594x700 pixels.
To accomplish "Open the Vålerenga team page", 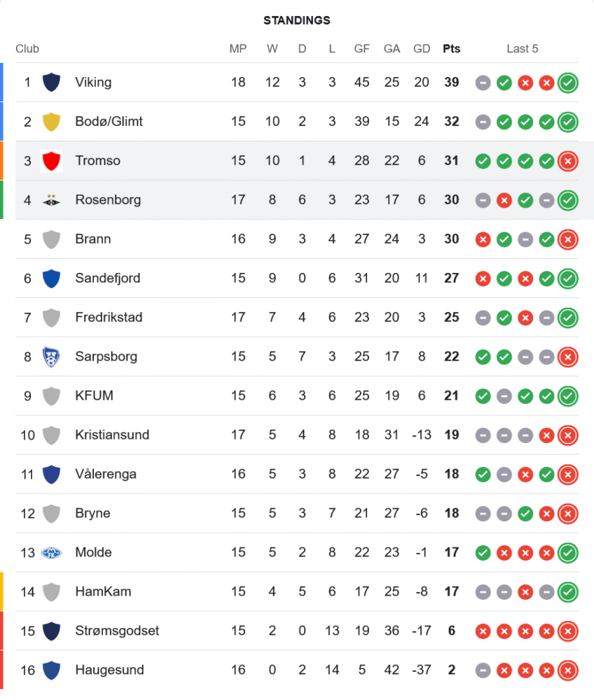I will coord(106,475).
